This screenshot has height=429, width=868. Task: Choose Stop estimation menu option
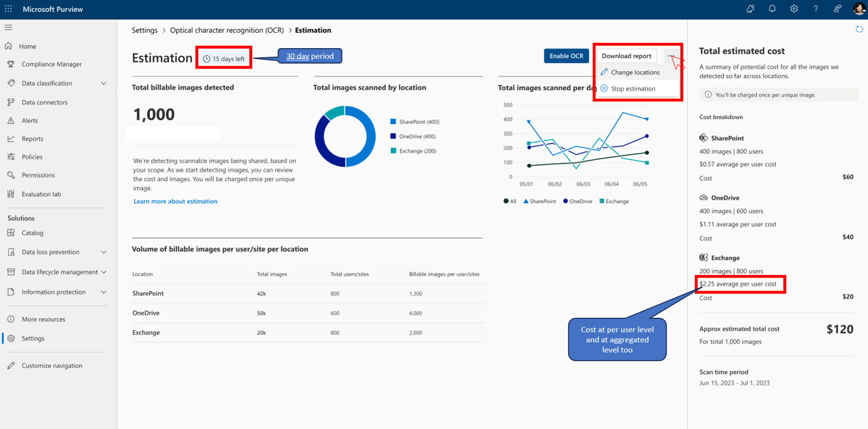[x=633, y=89]
